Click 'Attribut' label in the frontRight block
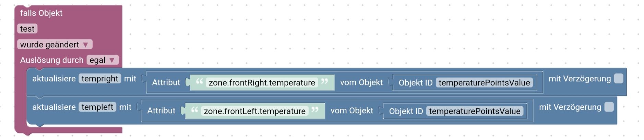 [166, 83]
